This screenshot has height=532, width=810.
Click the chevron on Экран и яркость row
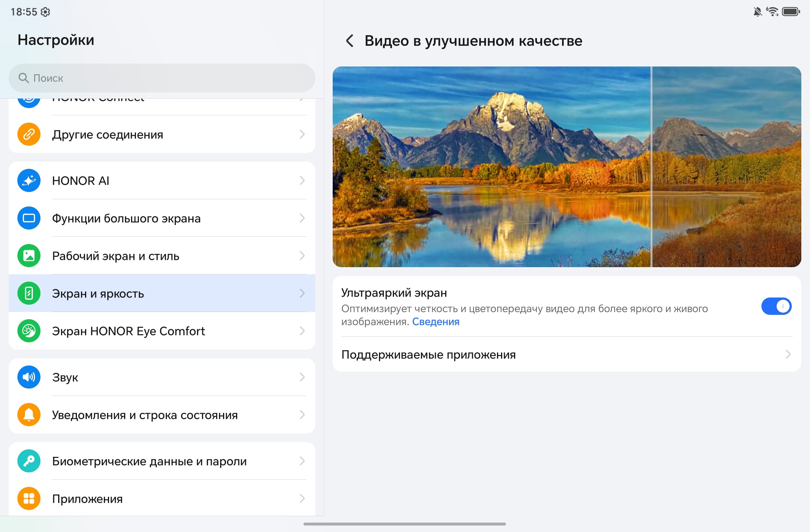(x=302, y=293)
